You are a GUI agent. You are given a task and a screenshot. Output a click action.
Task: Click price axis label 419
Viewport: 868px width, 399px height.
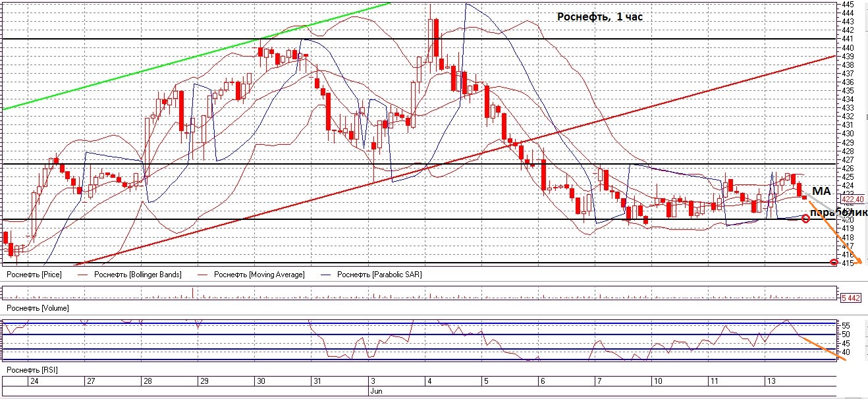pyautogui.click(x=848, y=228)
